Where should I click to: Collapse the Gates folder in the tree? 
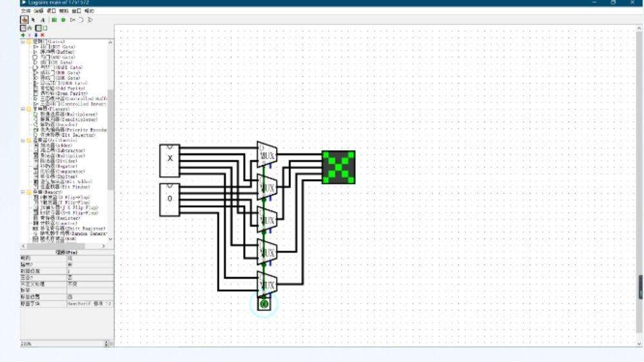[x=23, y=42]
